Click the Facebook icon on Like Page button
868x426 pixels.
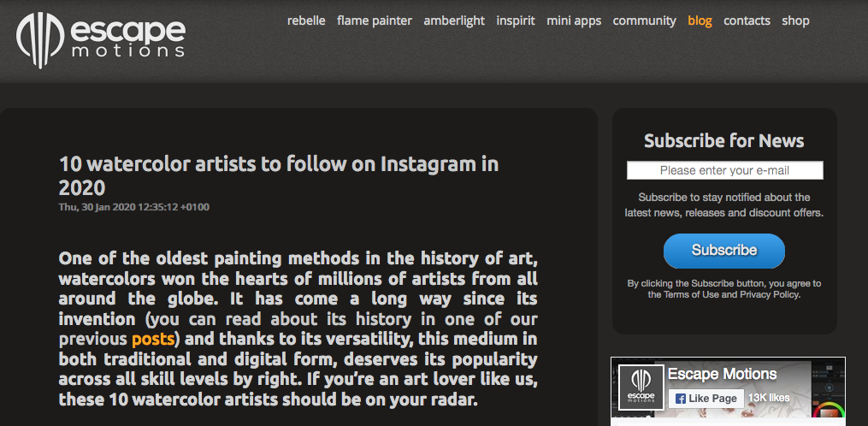pyautogui.click(x=681, y=399)
